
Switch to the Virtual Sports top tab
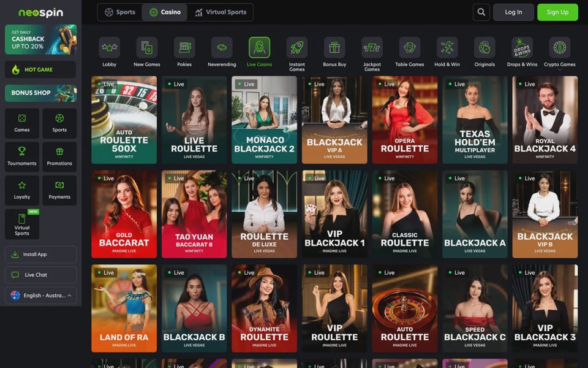pyautogui.click(x=221, y=12)
